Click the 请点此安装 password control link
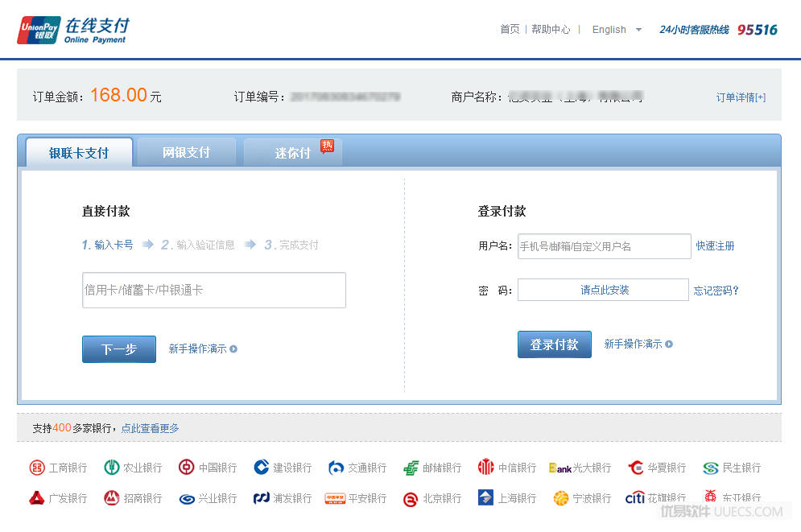 pos(605,290)
